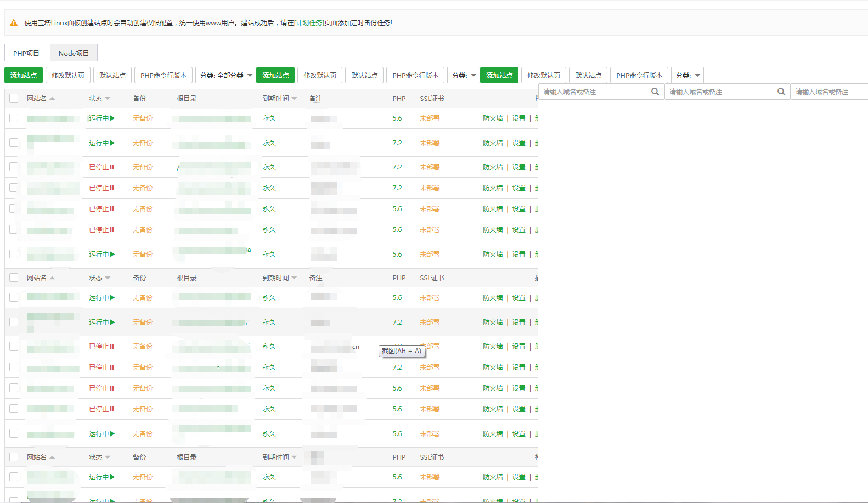
Task: Tick the select-all checkbox in the middle table header
Action: [14, 278]
